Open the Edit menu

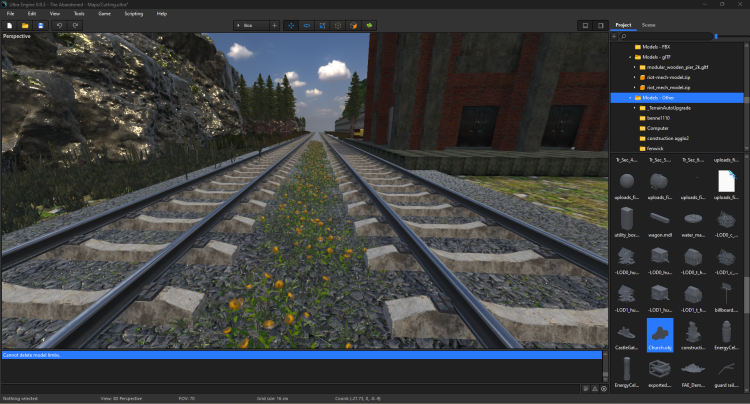coord(32,13)
